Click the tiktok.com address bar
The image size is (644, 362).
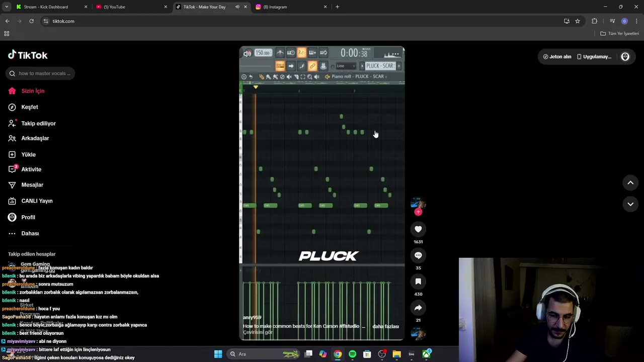tap(302, 21)
